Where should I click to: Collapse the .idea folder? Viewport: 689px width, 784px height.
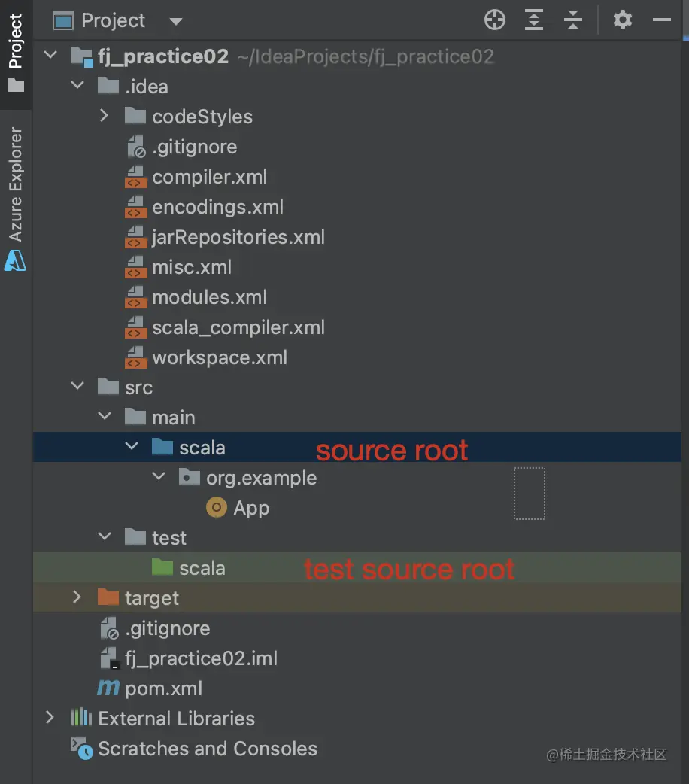(x=77, y=86)
